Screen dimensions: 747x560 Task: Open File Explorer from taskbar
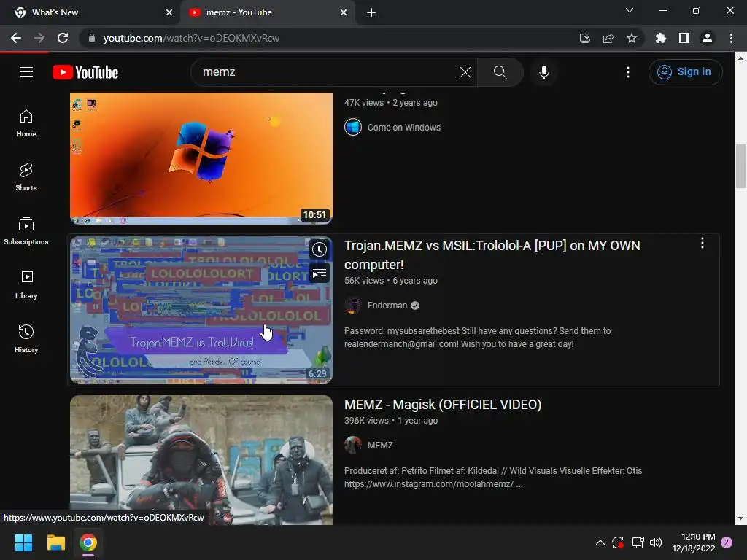tap(55, 542)
